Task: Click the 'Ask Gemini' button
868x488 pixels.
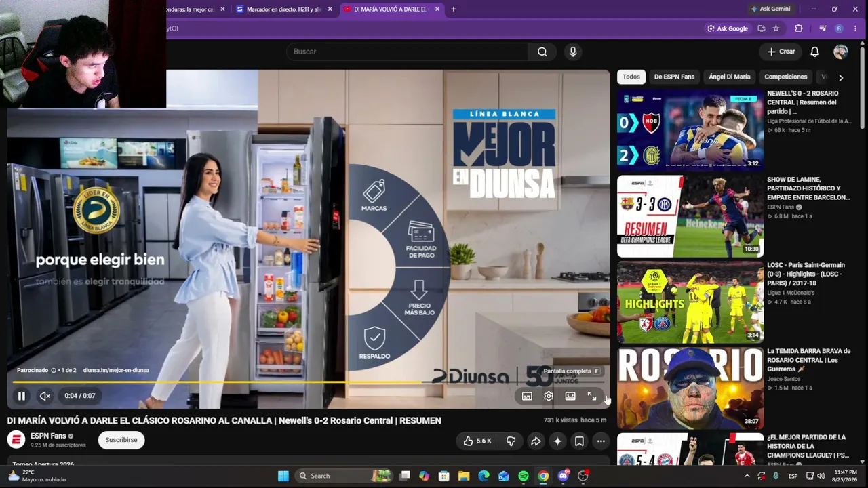Action: click(770, 9)
